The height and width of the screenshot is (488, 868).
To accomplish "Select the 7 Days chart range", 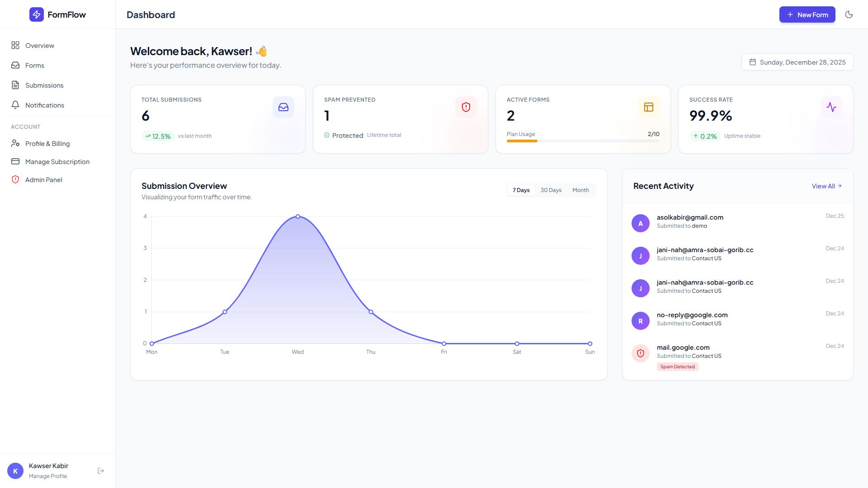I will pyautogui.click(x=521, y=190).
